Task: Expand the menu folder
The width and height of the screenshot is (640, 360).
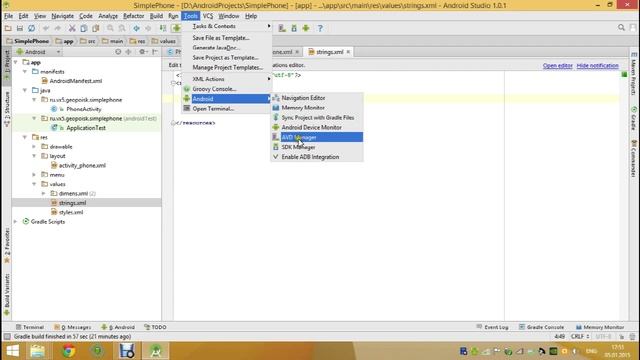Action: (x=34, y=175)
